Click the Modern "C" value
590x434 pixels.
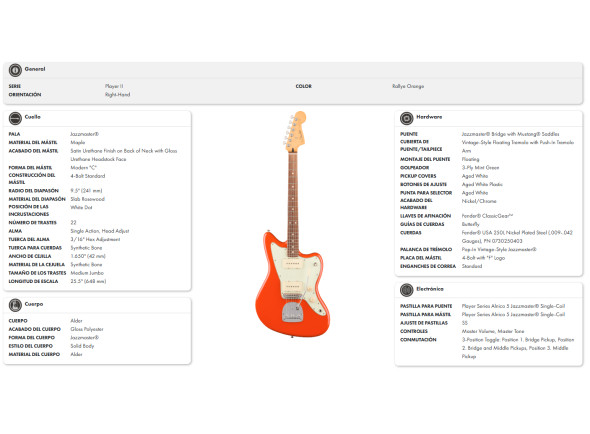[84, 168]
